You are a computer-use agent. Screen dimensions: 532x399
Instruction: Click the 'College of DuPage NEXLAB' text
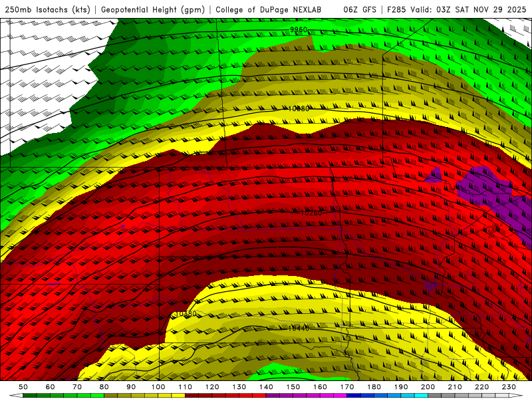269,9
